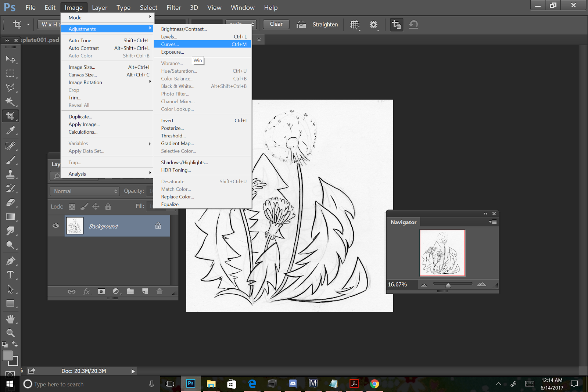
Task: Select the Eyedropper tool
Action: click(x=10, y=130)
